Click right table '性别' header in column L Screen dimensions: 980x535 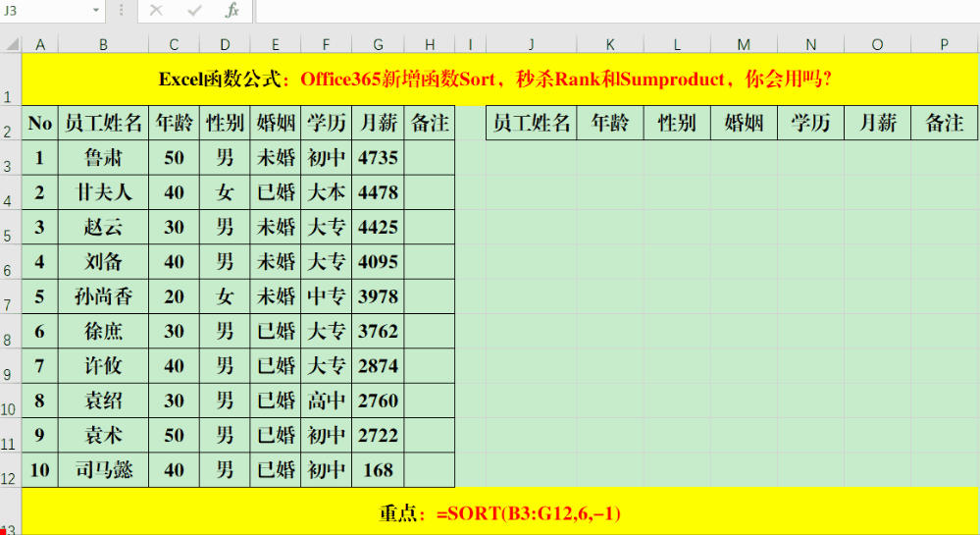click(677, 123)
